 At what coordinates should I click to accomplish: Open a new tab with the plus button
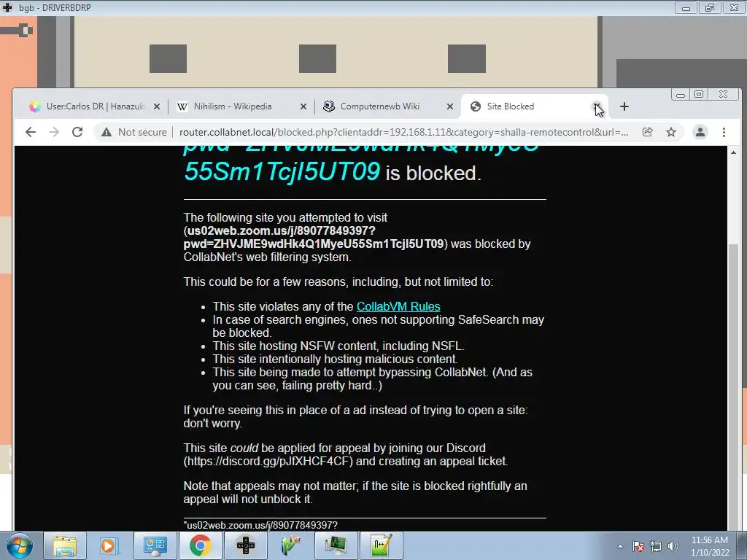point(624,106)
